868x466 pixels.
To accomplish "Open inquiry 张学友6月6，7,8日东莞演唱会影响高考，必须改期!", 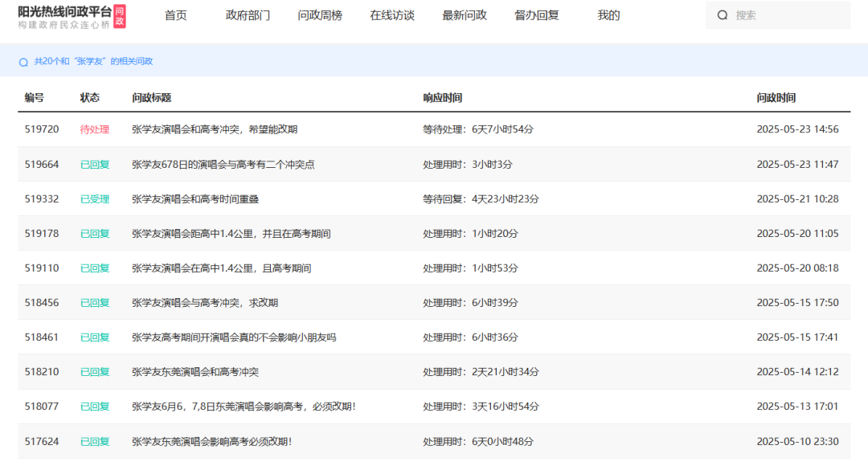I will coord(244,407).
